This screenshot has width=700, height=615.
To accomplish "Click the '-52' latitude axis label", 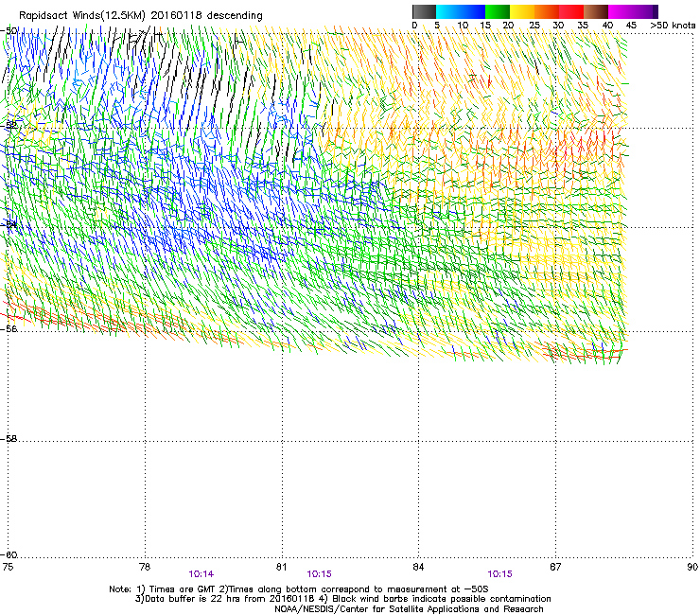I will pyautogui.click(x=9, y=125).
